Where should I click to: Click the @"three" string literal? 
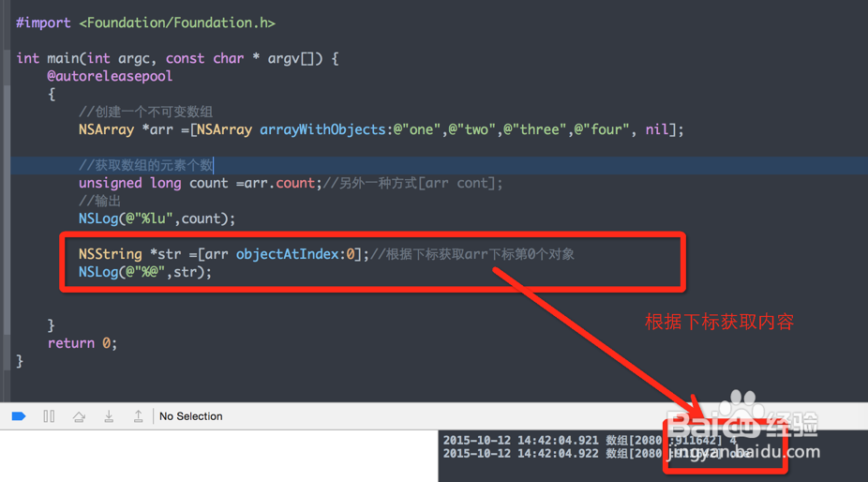tap(534, 129)
